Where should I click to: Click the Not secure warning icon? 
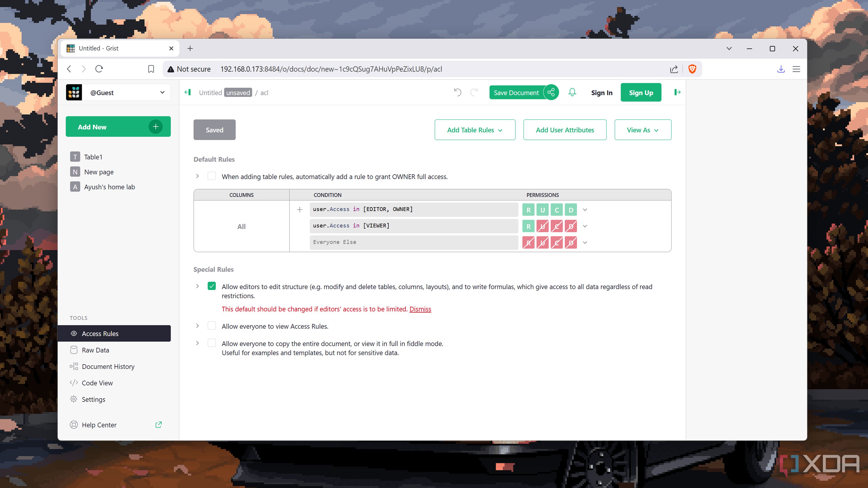click(171, 69)
